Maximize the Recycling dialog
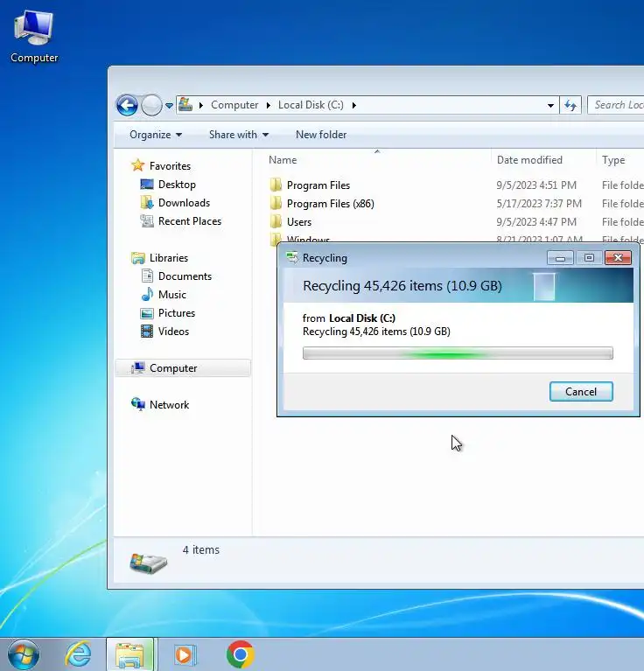 [589, 257]
